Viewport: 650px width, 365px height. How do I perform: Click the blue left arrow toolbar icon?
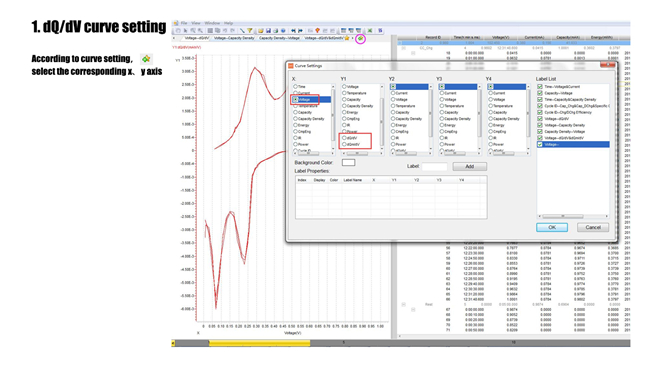(293, 31)
